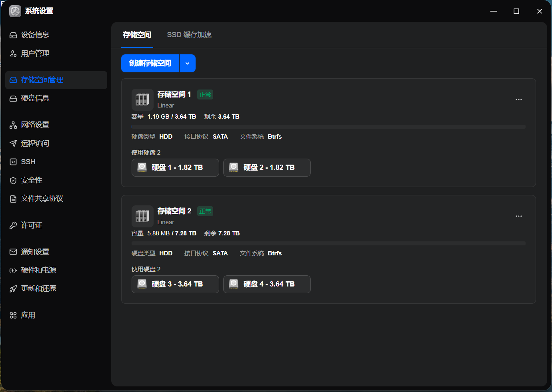
Task: Click the 存储空间 2 title text
Action: [x=174, y=211]
